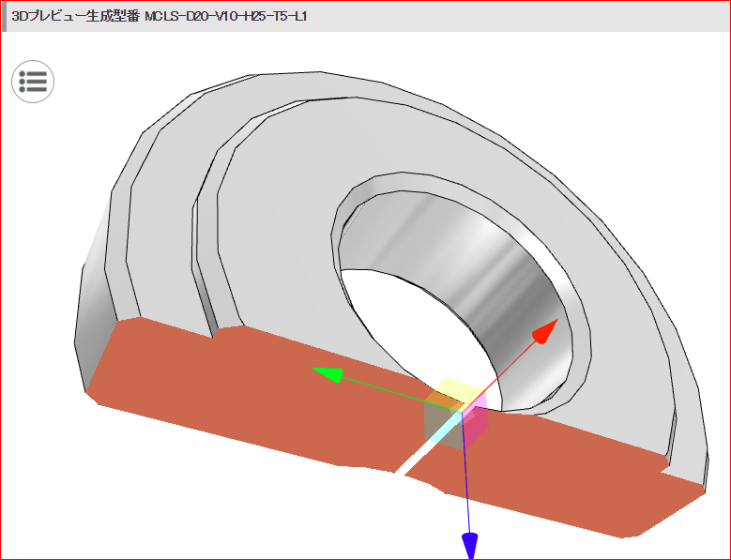
Task: Click the blue axis arrowhead
Action: coord(470,546)
